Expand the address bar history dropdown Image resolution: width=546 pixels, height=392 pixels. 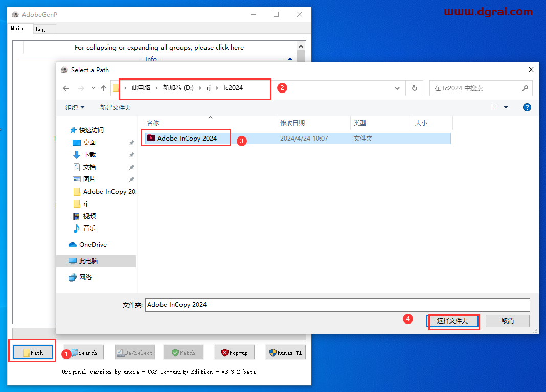397,88
